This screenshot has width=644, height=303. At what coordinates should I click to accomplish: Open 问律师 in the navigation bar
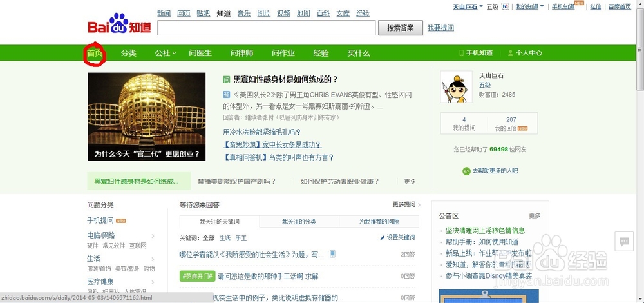pyautogui.click(x=242, y=53)
